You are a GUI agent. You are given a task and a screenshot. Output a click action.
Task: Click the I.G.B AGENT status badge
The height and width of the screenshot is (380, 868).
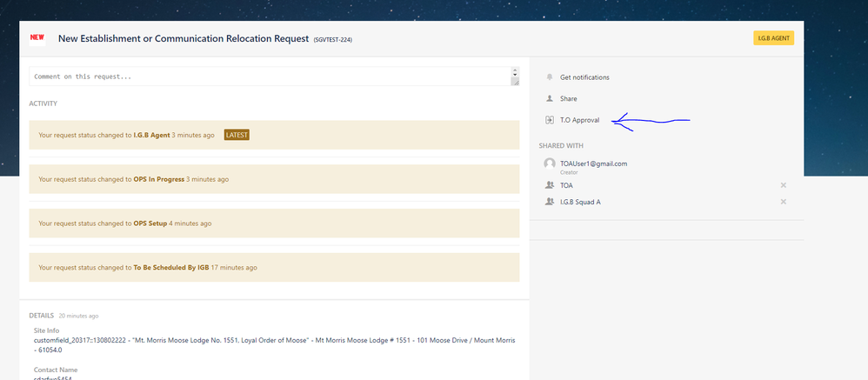pos(773,38)
